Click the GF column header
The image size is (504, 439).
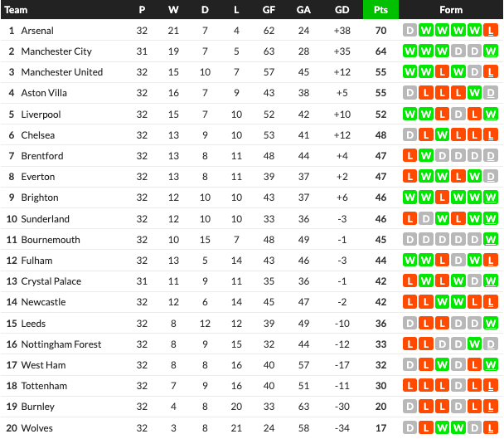[x=269, y=10]
